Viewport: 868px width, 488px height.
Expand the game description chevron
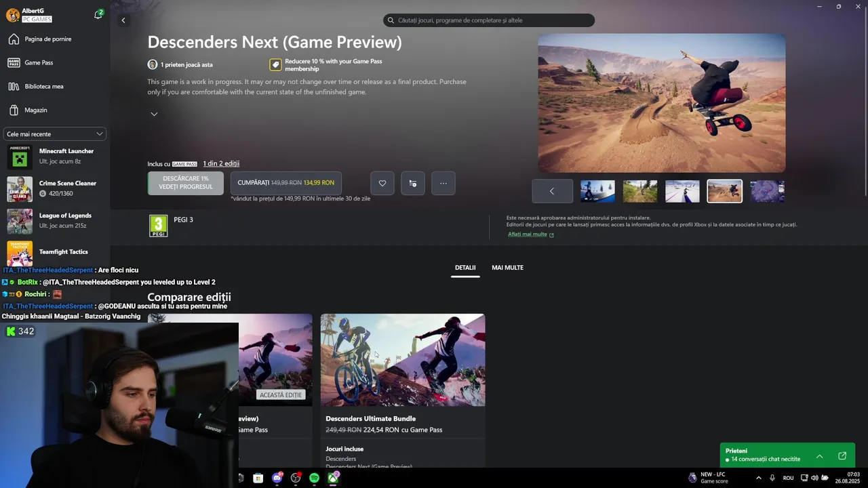tap(154, 114)
